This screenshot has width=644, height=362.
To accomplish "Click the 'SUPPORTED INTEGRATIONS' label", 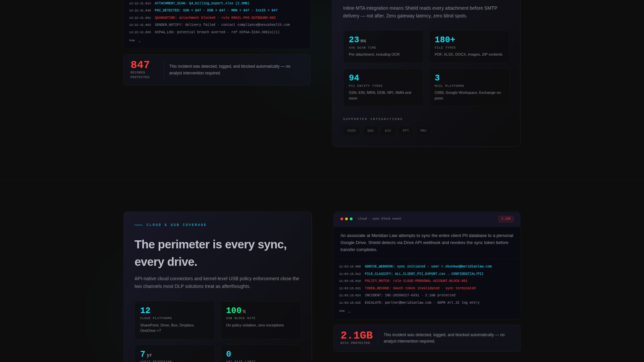I will pyautogui.click(x=373, y=119).
